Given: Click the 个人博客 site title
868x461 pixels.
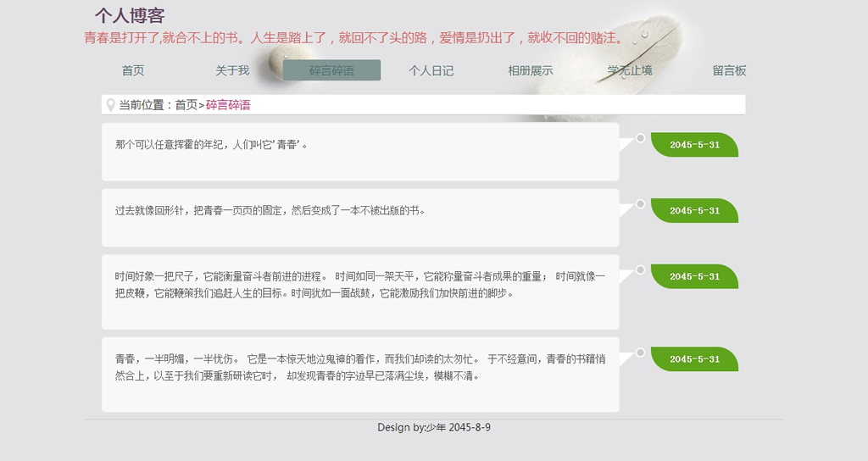Looking at the screenshot, I should tap(130, 16).
